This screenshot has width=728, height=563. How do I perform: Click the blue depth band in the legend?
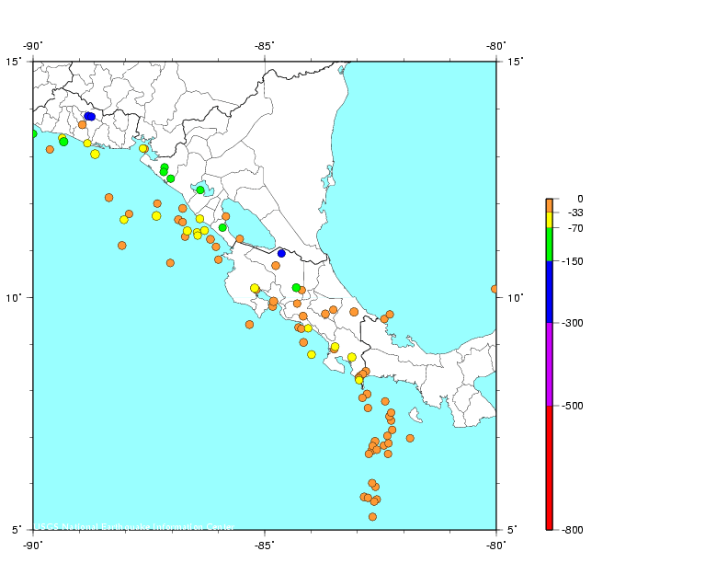(549, 292)
